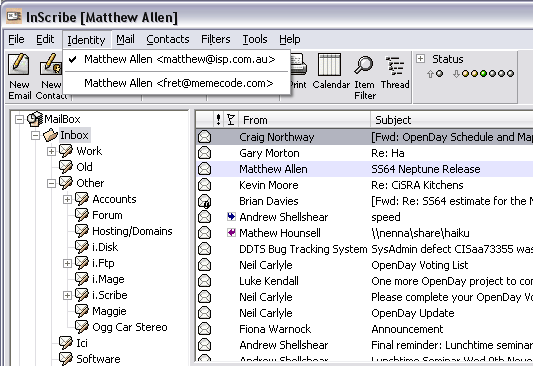Image resolution: width=533 pixels, height=366 pixels.
Task: Click the blue forwarded arrow on Andrew Shellshear's speed mail
Action: (231, 216)
